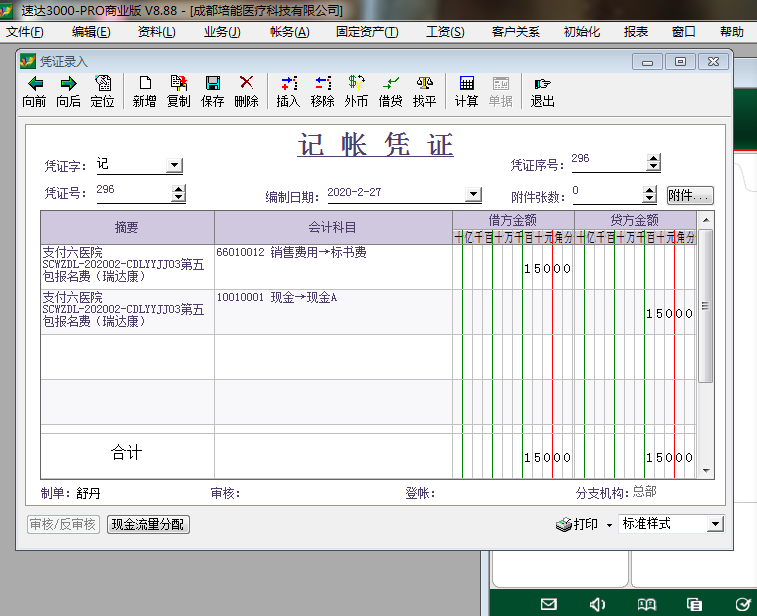
Task: Create a new voucher with 新增
Action: [x=144, y=91]
